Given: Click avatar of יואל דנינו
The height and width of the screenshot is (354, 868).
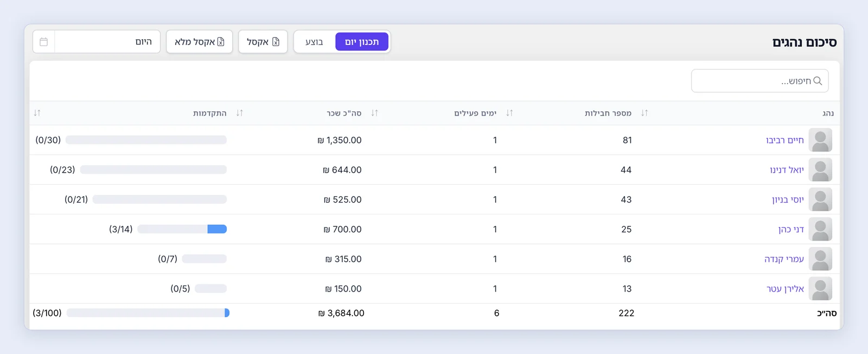Looking at the screenshot, I should [x=820, y=170].
